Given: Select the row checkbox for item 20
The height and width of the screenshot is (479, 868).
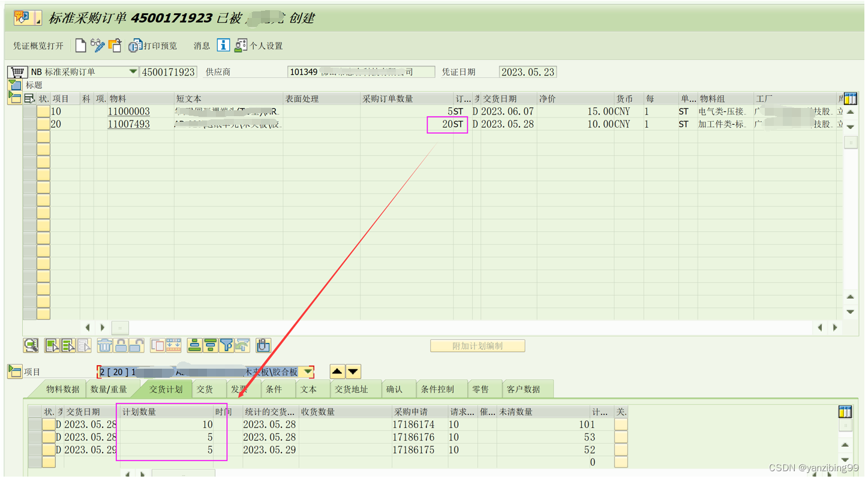Looking at the screenshot, I should 29,124.
